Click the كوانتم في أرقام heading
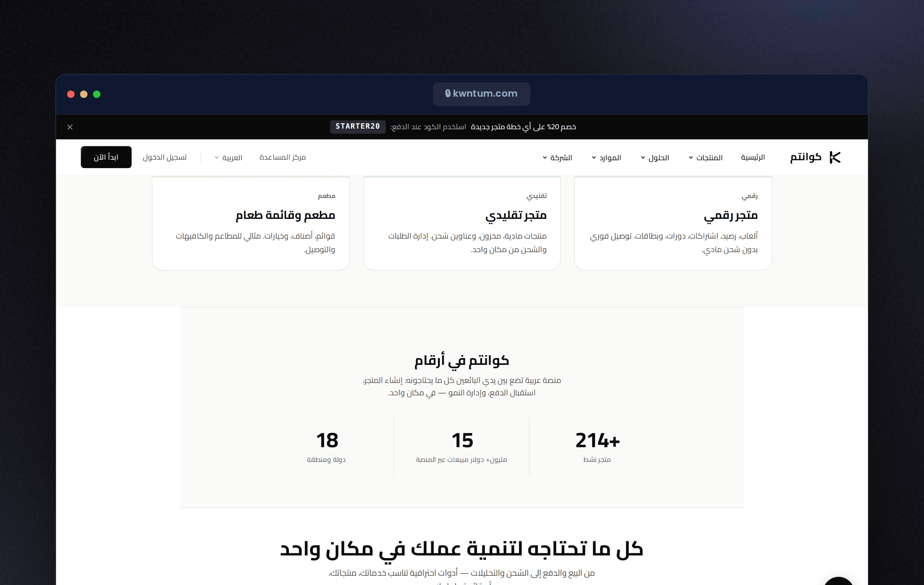The height and width of the screenshot is (585, 924). [x=462, y=360]
